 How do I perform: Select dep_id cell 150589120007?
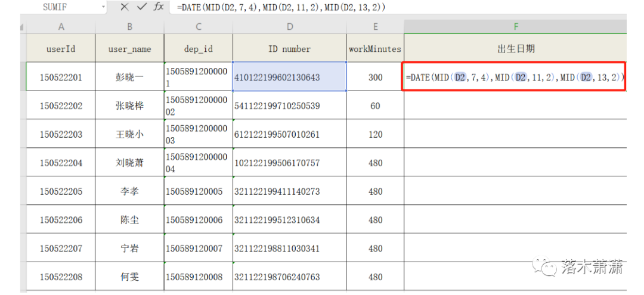pyautogui.click(x=199, y=249)
